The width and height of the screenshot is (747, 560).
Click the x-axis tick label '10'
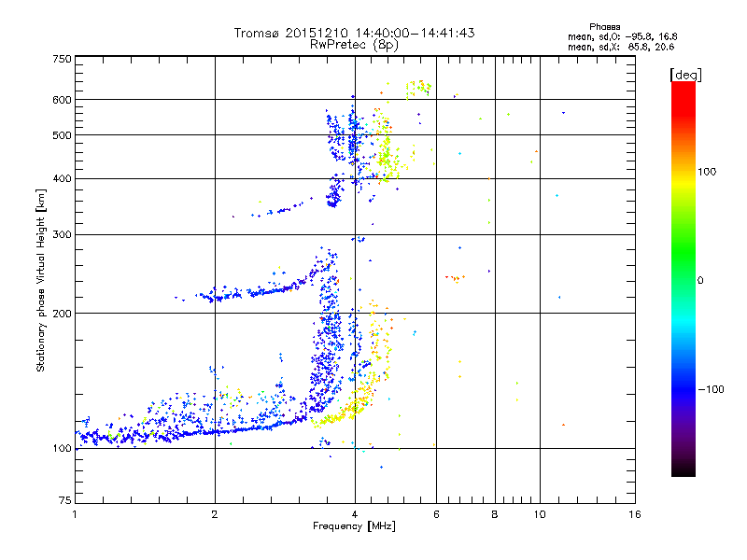(540, 514)
